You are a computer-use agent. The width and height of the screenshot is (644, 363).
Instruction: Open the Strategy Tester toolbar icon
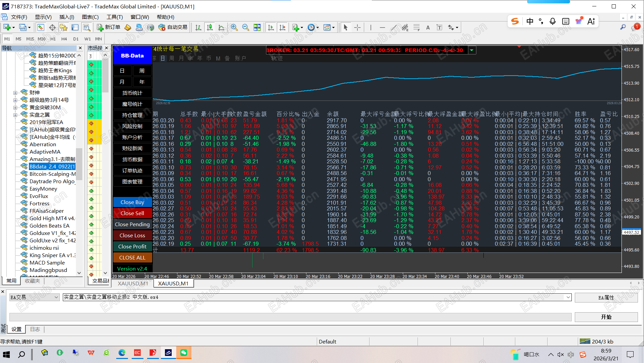(87, 28)
